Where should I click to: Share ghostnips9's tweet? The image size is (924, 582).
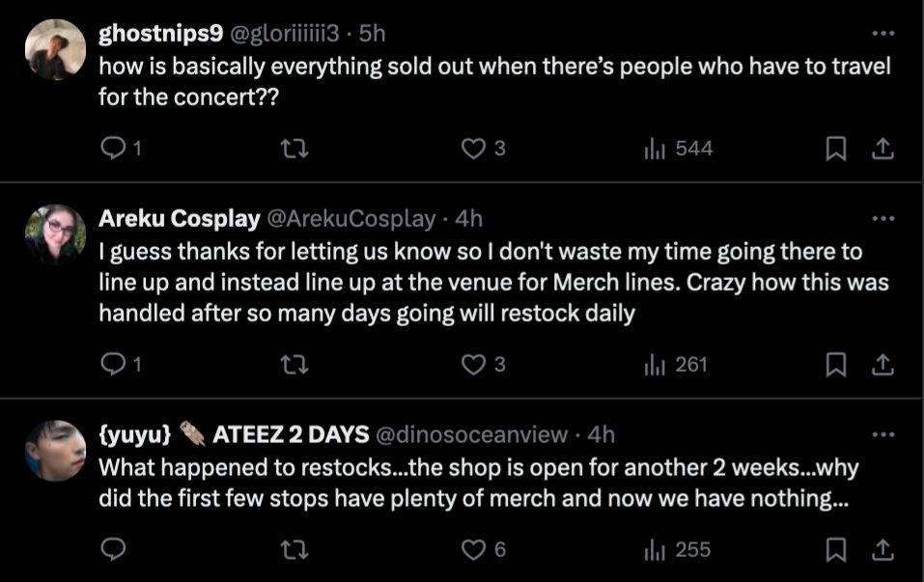880,149
